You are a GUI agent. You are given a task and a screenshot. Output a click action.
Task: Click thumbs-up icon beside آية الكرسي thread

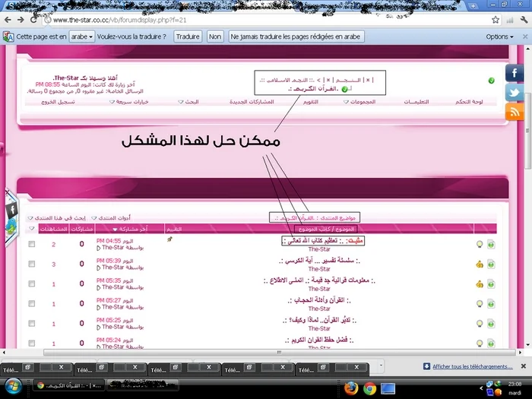point(480,264)
